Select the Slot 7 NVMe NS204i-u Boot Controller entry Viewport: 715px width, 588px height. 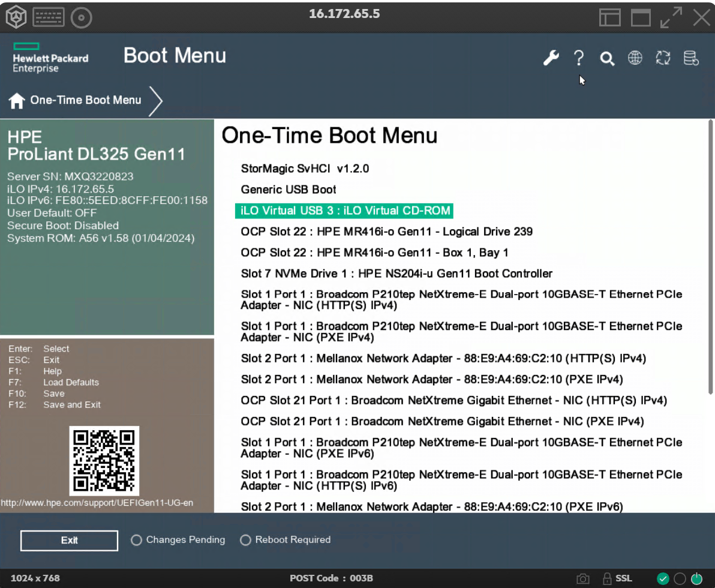pyautogui.click(x=396, y=274)
